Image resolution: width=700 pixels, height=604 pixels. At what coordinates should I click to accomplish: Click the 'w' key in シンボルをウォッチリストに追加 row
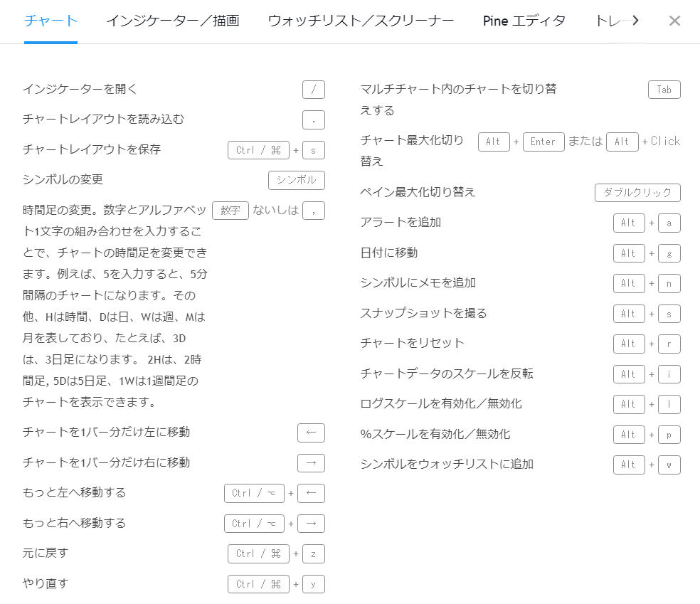(x=669, y=465)
